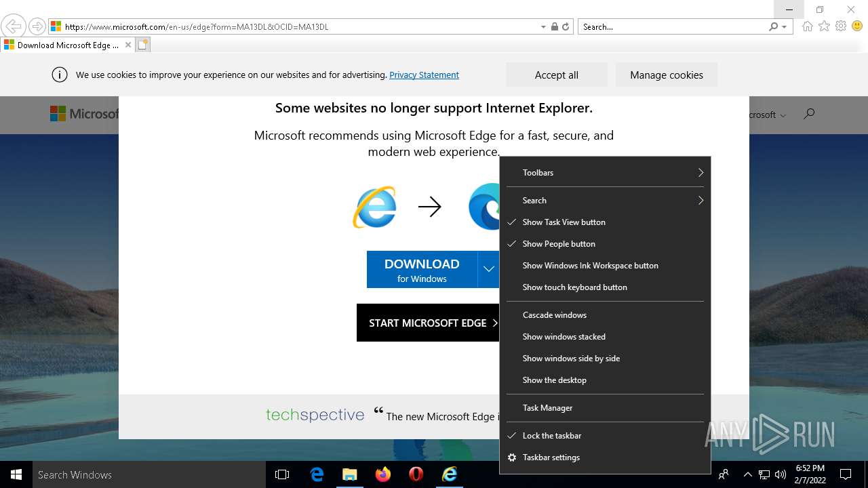The height and width of the screenshot is (488, 868).
Task: Click the page search magnifier icon
Action: (808, 114)
